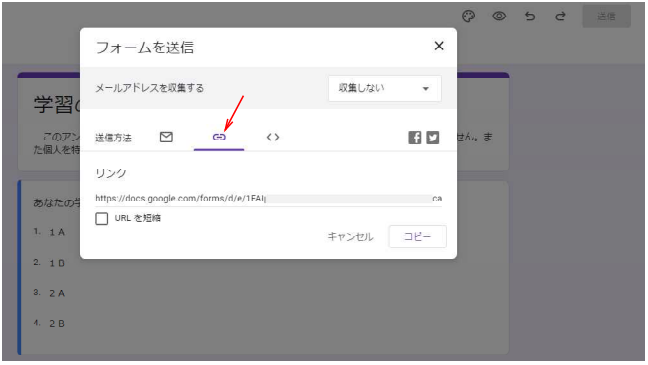The width and height of the screenshot is (648, 365).
Task: Click the フォームを送信 dialog title
Action: [x=145, y=48]
